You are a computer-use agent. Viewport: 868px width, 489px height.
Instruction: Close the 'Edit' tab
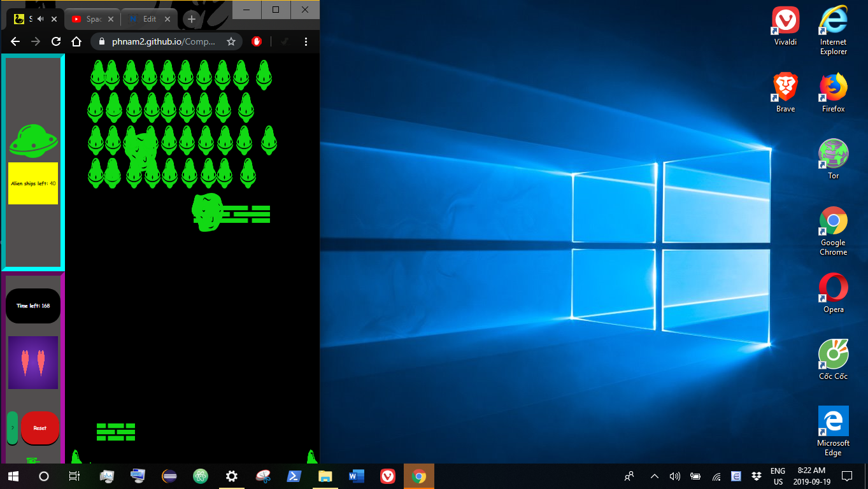(x=167, y=19)
